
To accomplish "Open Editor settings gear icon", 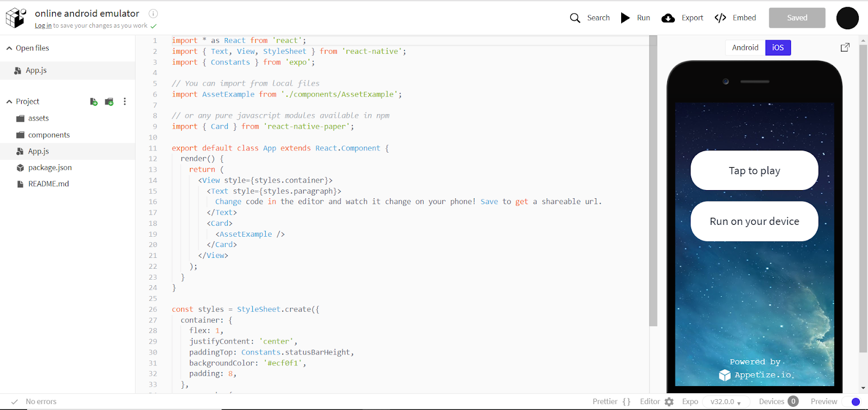I will tap(669, 402).
